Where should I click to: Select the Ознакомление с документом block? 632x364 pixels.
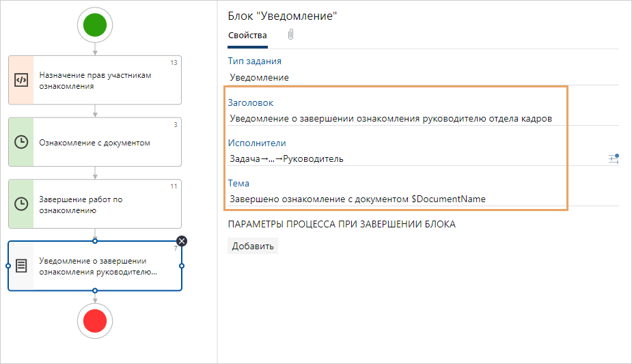click(x=102, y=143)
